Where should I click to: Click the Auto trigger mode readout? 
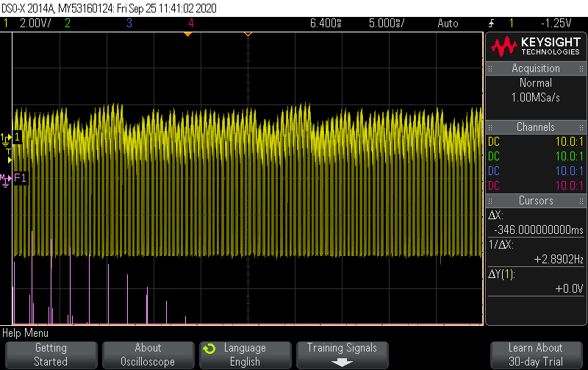(448, 24)
